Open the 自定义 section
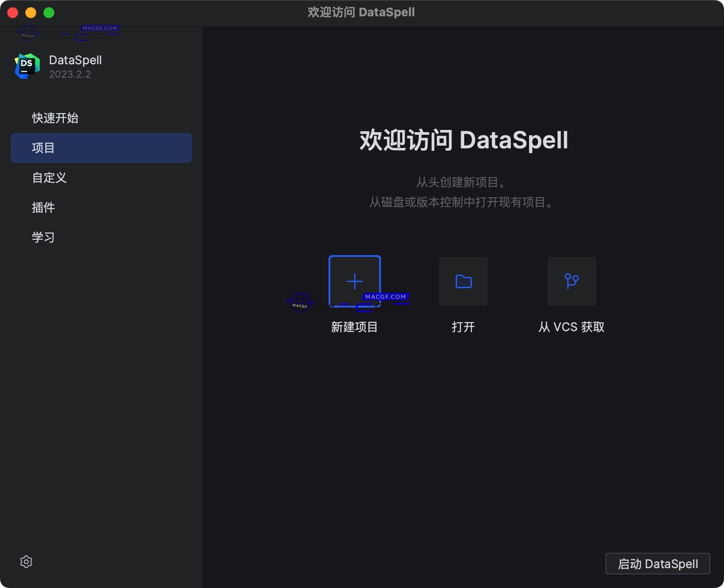 click(49, 177)
